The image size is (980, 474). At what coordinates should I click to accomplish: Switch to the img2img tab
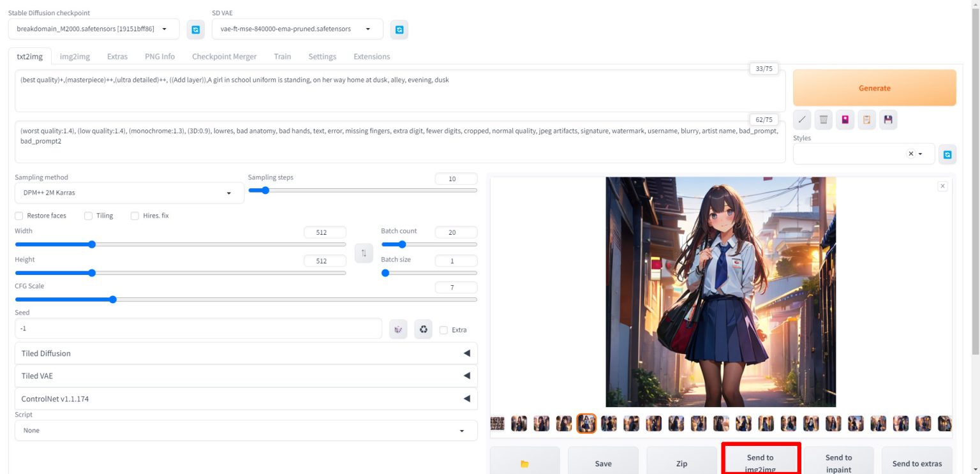75,56
